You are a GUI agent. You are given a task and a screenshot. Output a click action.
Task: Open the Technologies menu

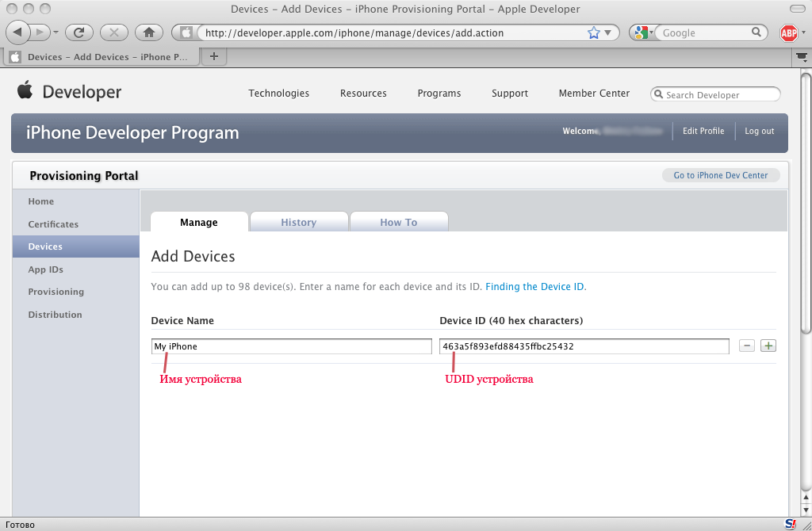278,94
